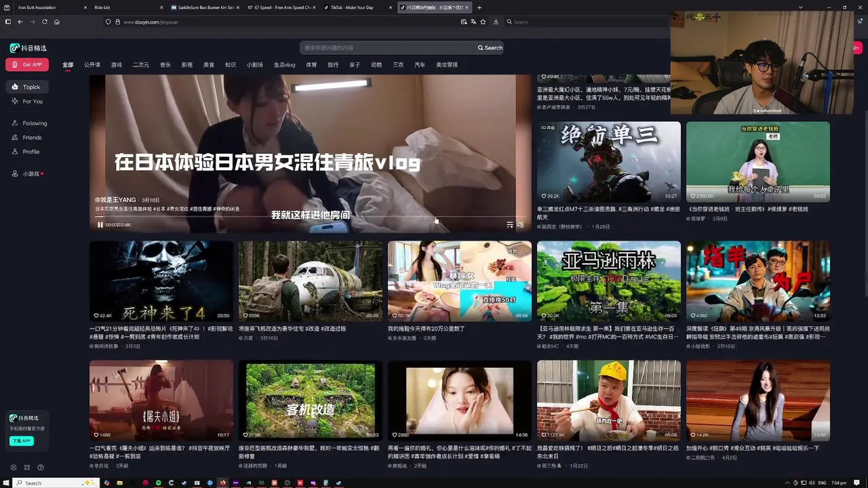Open the airplane-in-forest video thumbnail 5556 likes

(x=311, y=281)
